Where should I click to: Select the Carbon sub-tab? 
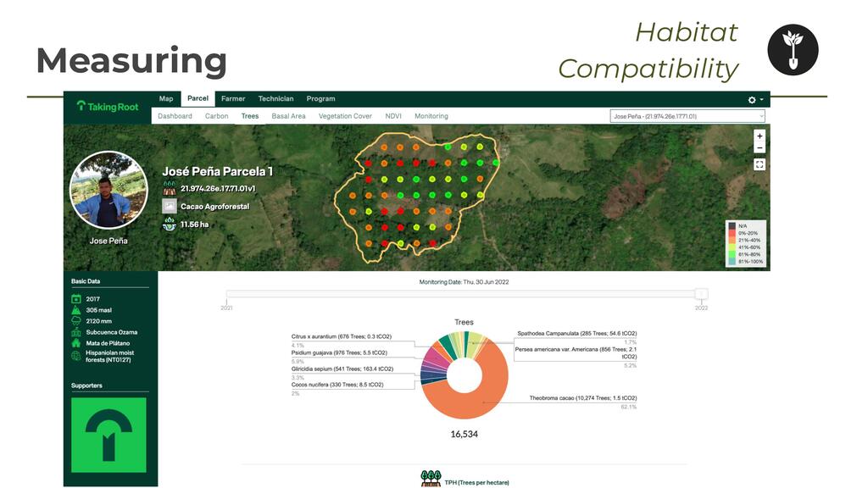point(216,116)
